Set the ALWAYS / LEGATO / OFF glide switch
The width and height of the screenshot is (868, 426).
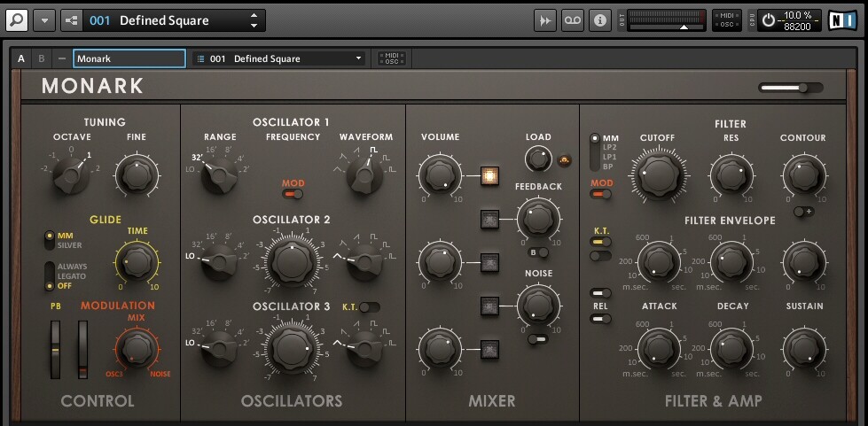coord(50,276)
